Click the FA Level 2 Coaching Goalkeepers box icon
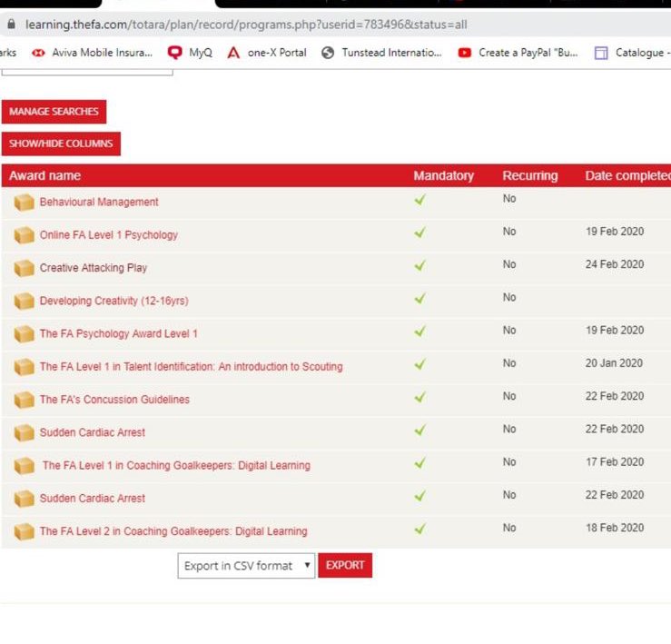 pos(24,531)
